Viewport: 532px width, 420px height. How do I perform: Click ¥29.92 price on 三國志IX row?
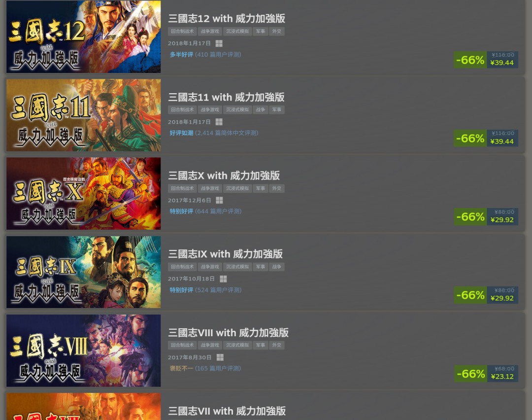[x=502, y=298]
